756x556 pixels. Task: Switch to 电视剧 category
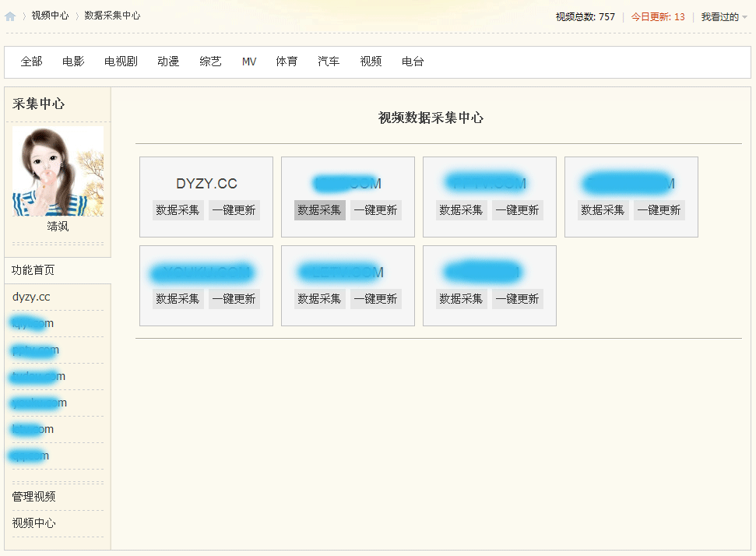(x=121, y=62)
